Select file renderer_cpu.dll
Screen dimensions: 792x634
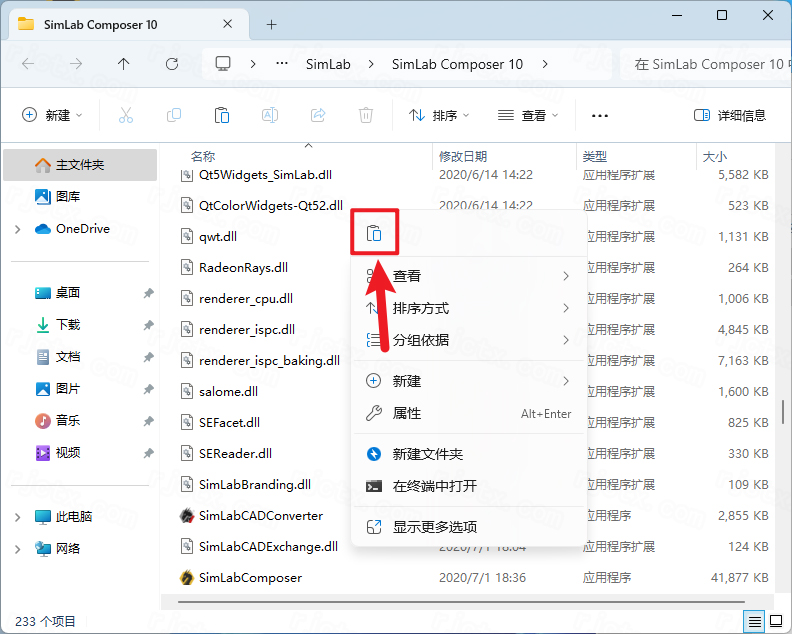tap(246, 299)
